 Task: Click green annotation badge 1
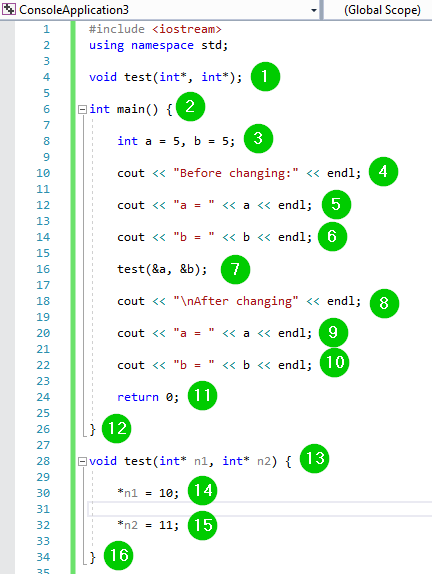pos(265,77)
